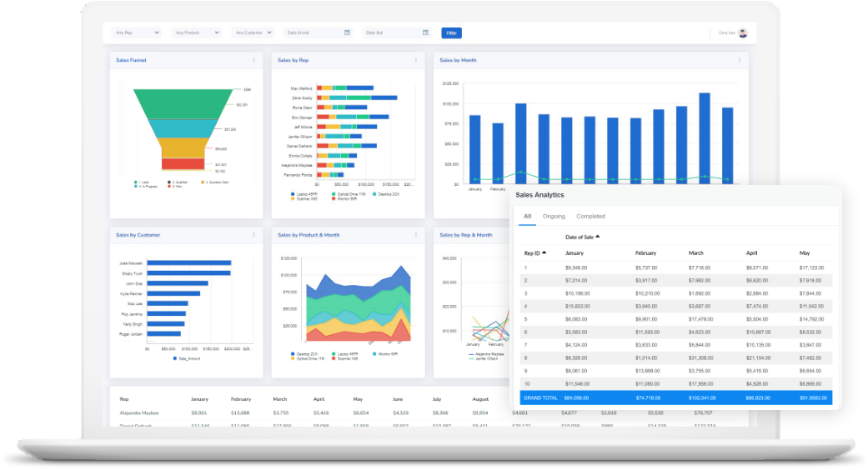
Task: Toggle Lead legend item in Sales Funnel
Action: [x=142, y=182]
